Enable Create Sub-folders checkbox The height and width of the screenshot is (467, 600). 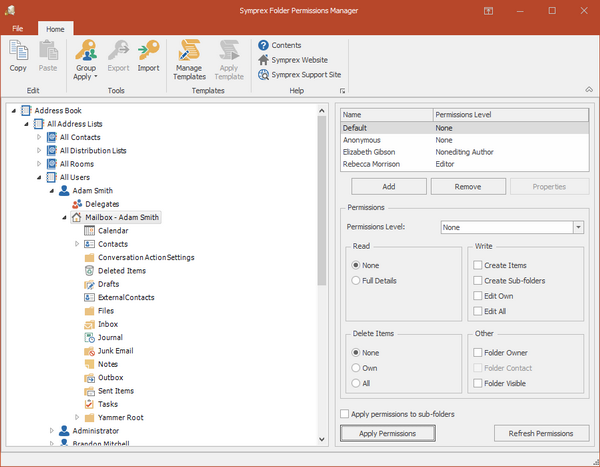478,281
